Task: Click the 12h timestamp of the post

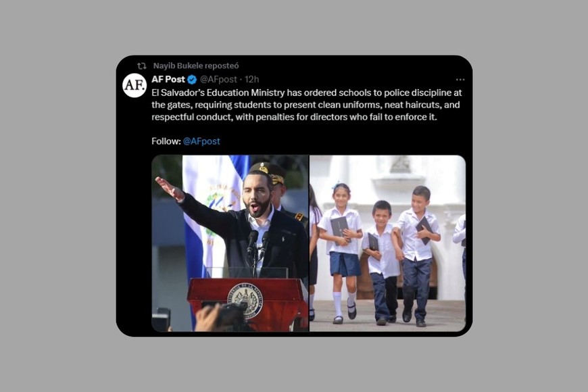Action: [251, 80]
